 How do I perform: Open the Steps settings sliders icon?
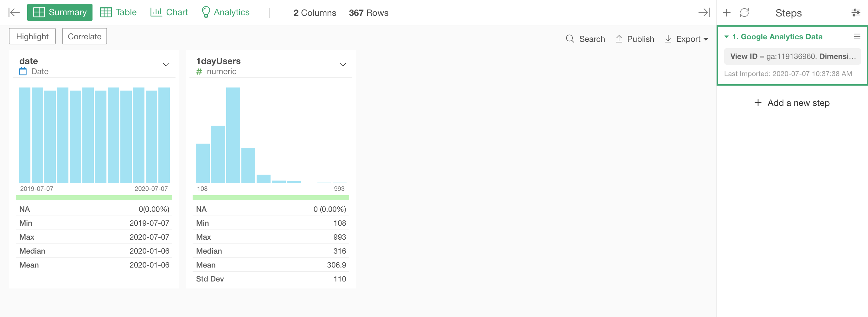856,13
